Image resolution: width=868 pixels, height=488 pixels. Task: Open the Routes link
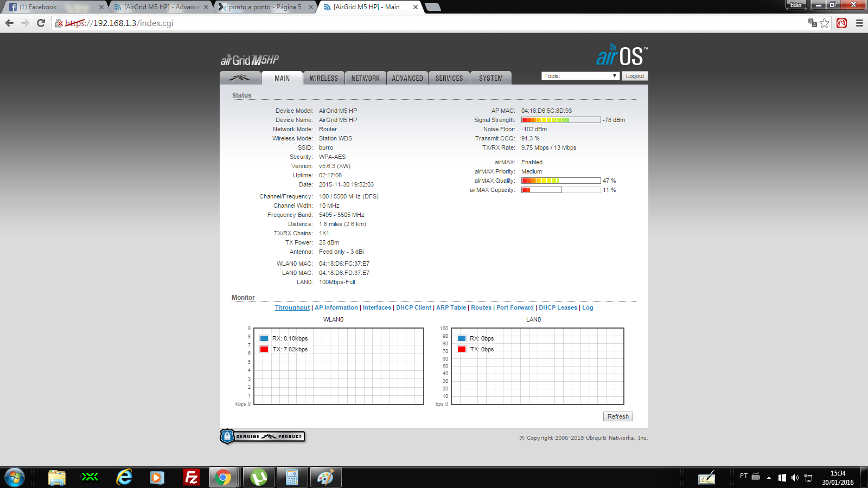point(481,307)
